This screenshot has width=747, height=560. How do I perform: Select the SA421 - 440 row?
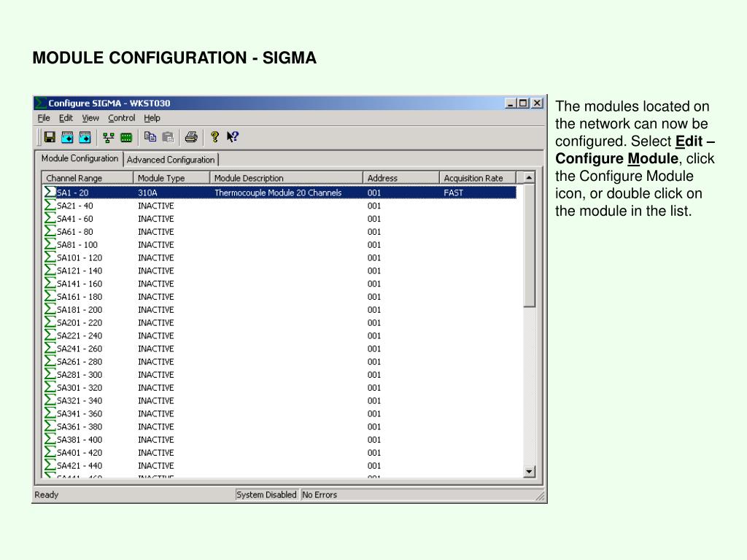(x=279, y=466)
